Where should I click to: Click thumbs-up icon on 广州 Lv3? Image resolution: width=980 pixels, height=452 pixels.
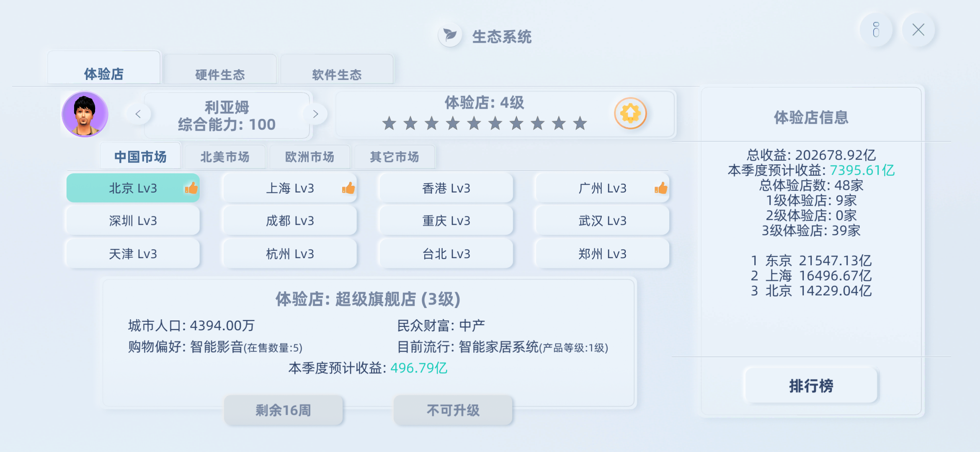(661, 188)
